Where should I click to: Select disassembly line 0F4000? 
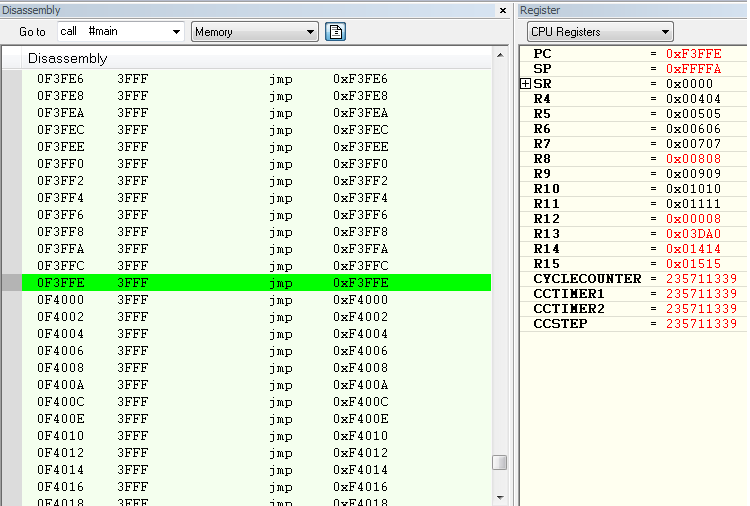(256, 300)
